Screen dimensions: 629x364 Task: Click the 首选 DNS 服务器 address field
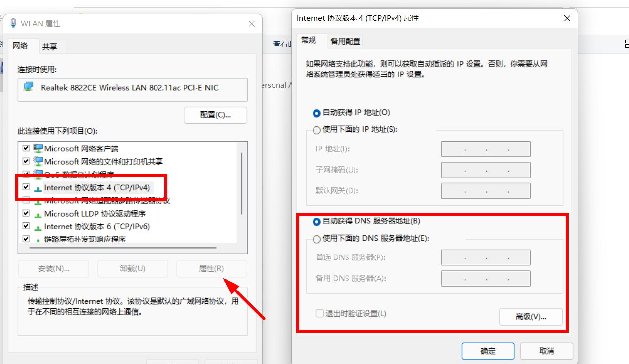click(x=486, y=257)
